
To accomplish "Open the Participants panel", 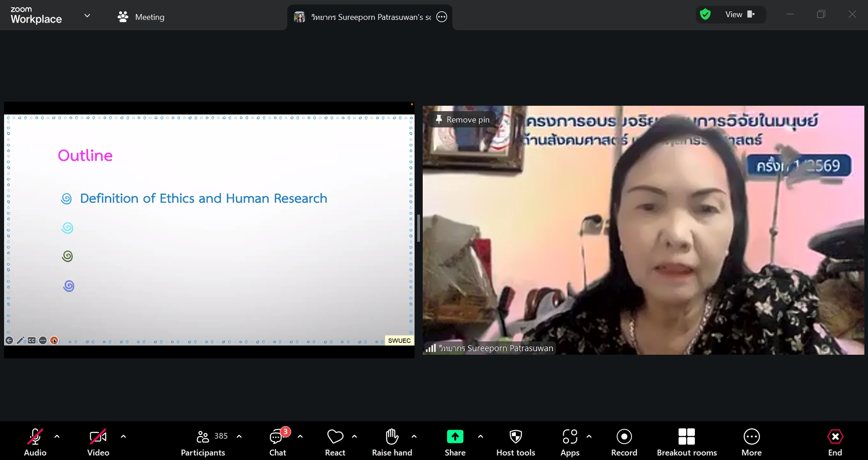I will [203, 442].
